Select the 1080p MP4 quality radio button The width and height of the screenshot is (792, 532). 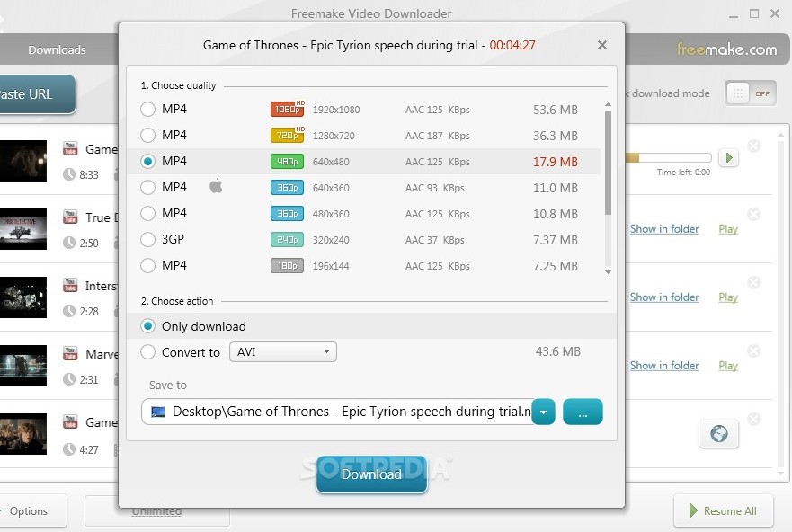[x=147, y=109]
